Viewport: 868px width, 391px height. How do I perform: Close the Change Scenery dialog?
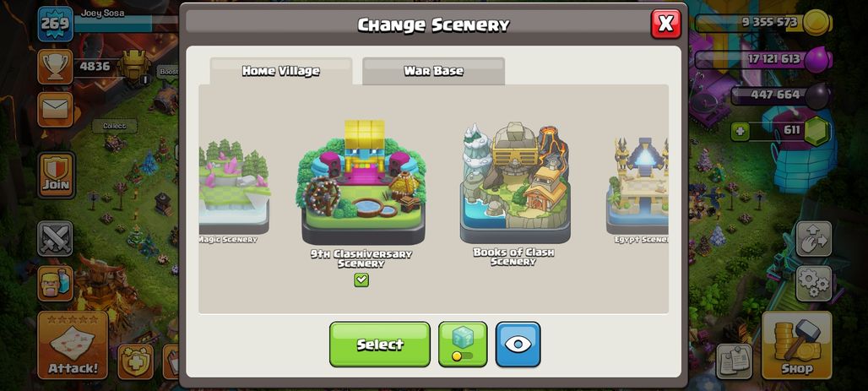[x=665, y=24]
